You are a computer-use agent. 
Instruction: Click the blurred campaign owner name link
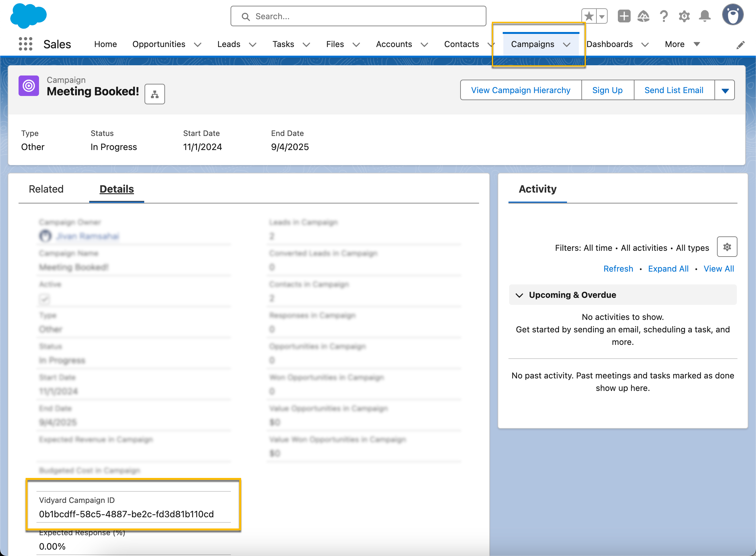pyautogui.click(x=88, y=236)
